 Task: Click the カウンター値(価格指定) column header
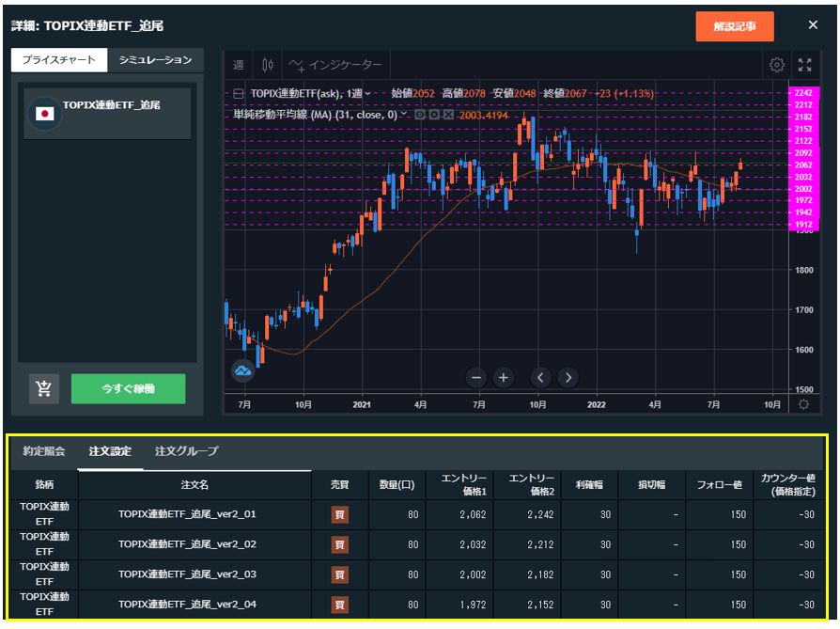click(787, 485)
